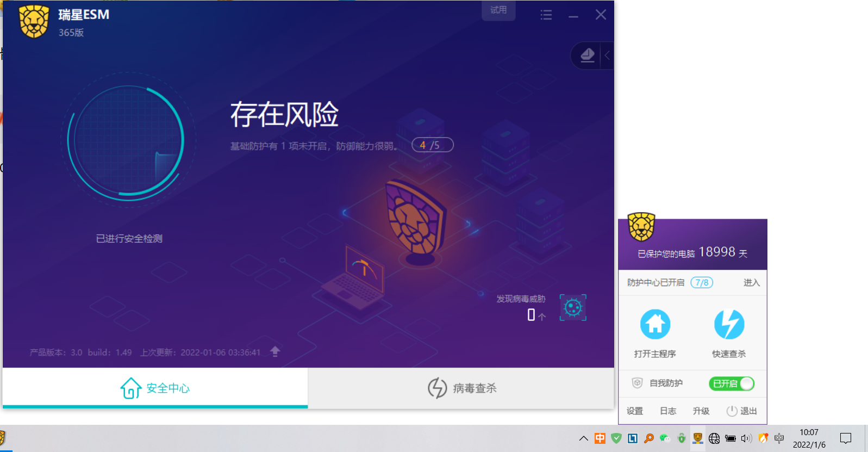Screen dimensions: 868x452
Task: Click the 试用 trial badge
Action: [x=498, y=10]
